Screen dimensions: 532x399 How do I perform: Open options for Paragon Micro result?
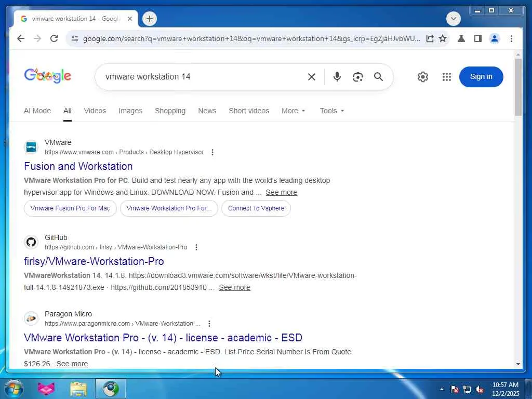tap(209, 324)
